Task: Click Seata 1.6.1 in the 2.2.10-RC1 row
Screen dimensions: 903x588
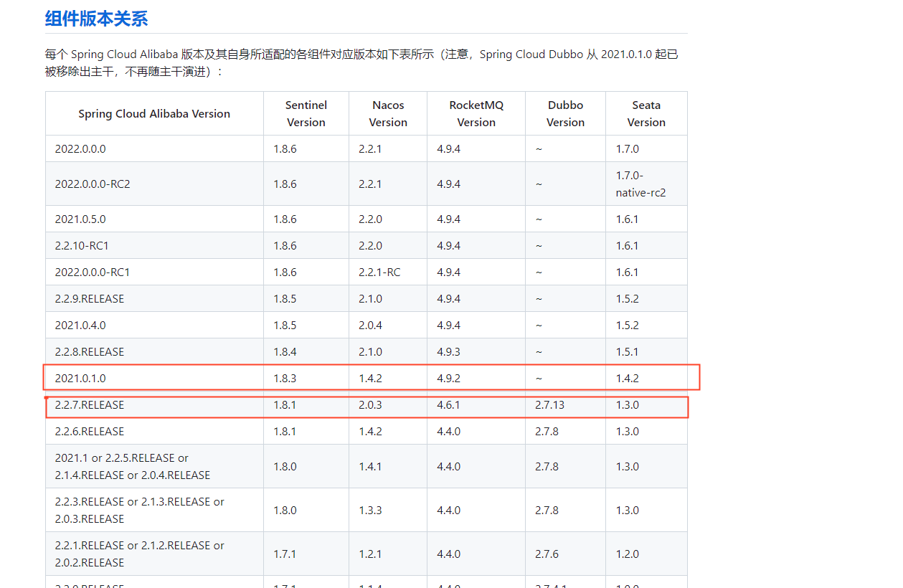Action: click(627, 245)
